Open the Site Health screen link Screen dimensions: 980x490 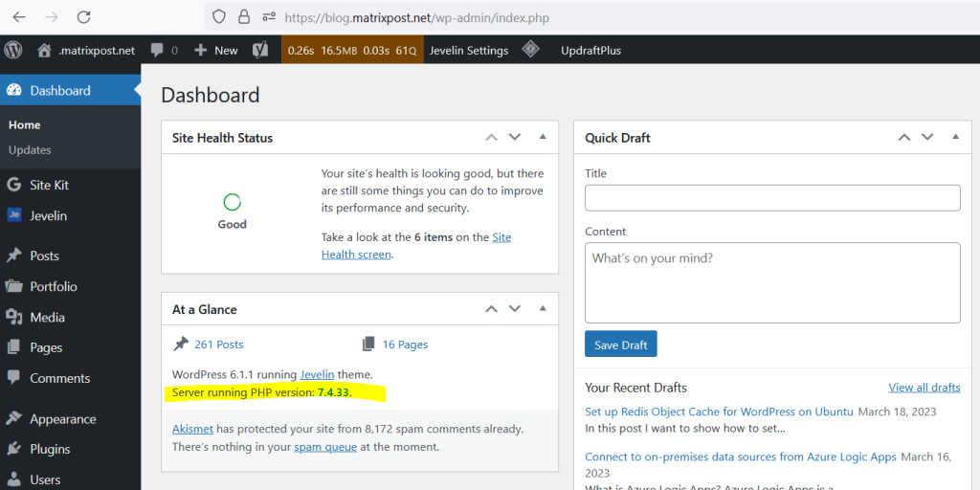tap(416, 246)
